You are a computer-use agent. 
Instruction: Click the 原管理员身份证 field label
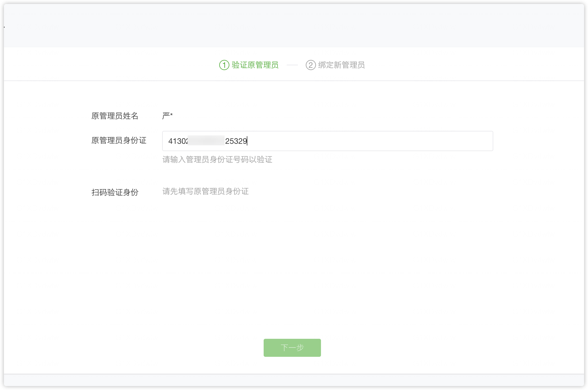pyautogui.click(x=119, y=140)
